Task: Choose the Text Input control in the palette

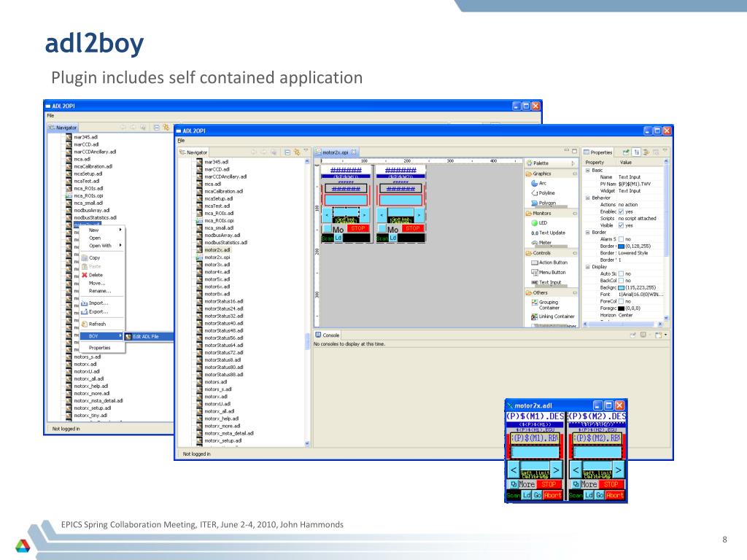Action: click(x=546, y=282)
